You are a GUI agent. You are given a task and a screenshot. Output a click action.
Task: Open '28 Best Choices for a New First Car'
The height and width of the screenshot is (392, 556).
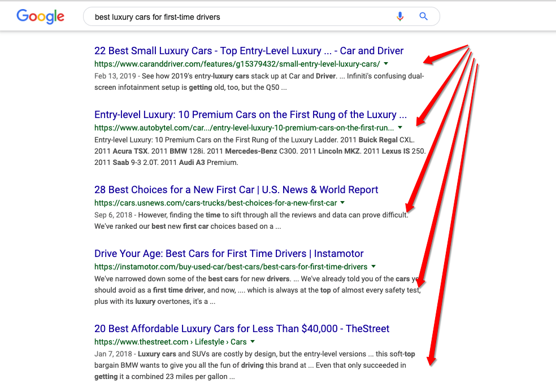(236, 190)
